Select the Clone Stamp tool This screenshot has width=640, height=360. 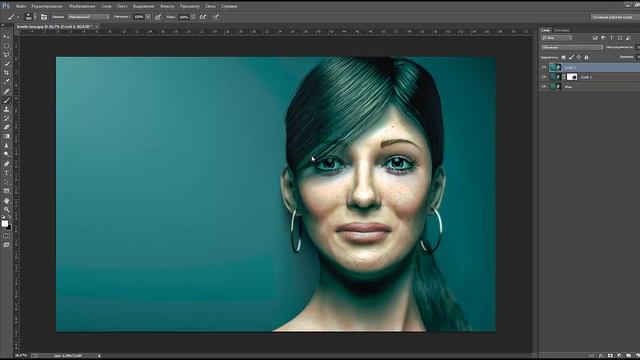point(6,109)
